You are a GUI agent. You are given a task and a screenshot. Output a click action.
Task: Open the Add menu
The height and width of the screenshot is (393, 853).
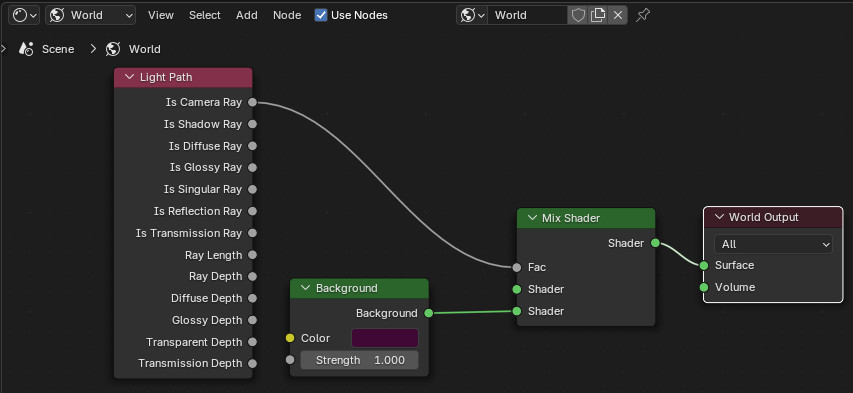(246, 15)
